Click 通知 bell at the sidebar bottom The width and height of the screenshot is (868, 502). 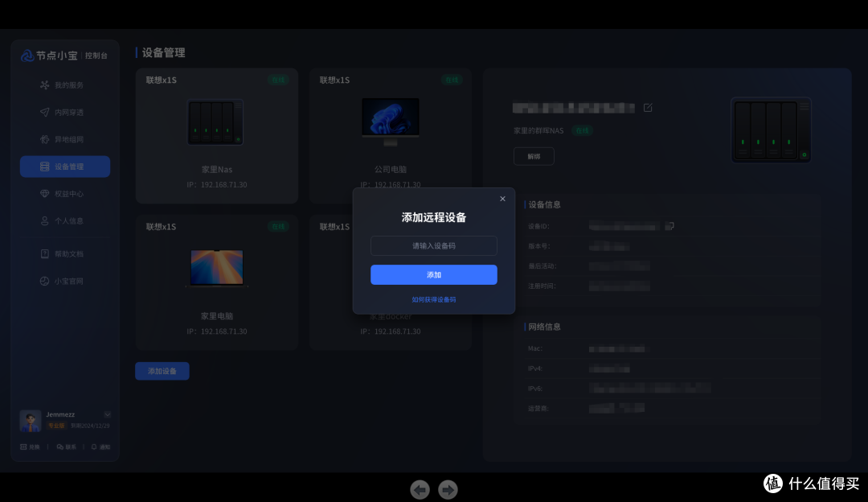pos(100,446)
